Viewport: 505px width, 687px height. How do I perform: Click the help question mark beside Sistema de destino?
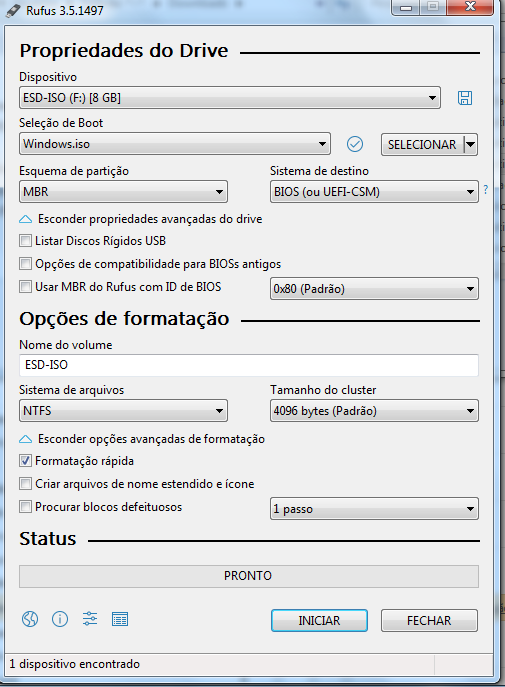486,190
